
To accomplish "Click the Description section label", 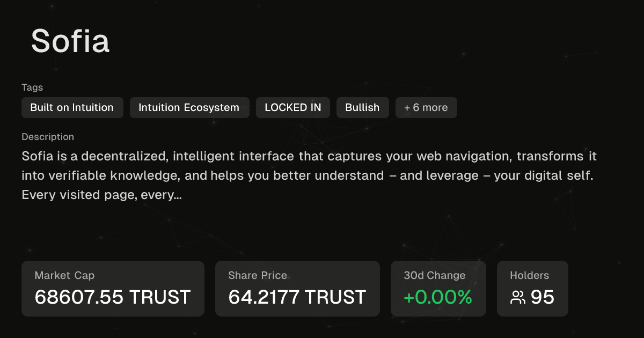I will (48, 137).
